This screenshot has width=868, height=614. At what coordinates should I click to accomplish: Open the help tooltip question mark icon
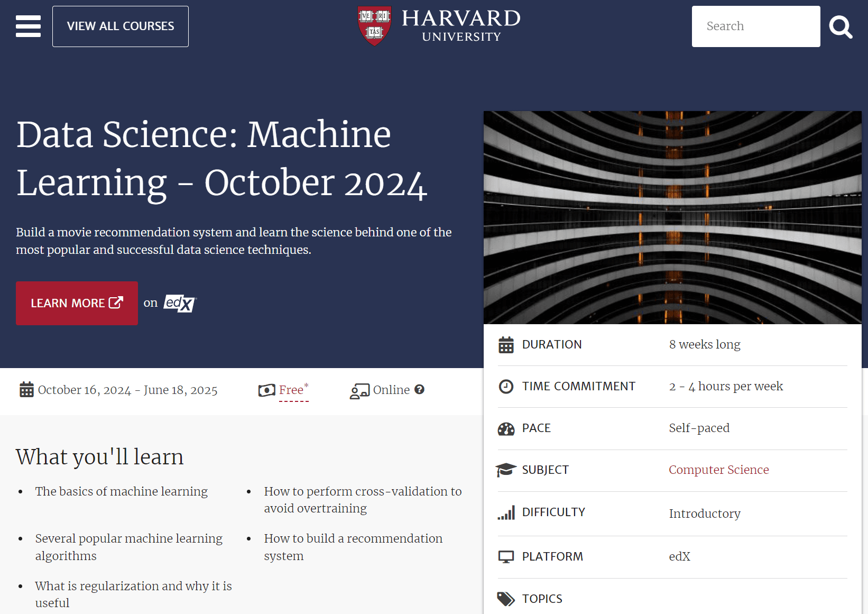(x=420, y=390)
